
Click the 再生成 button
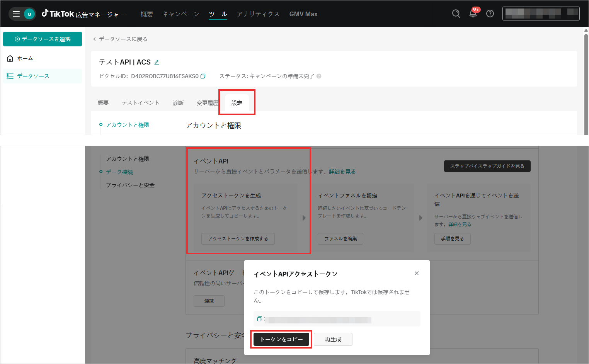pyautogui.click(x=333, y=339)
